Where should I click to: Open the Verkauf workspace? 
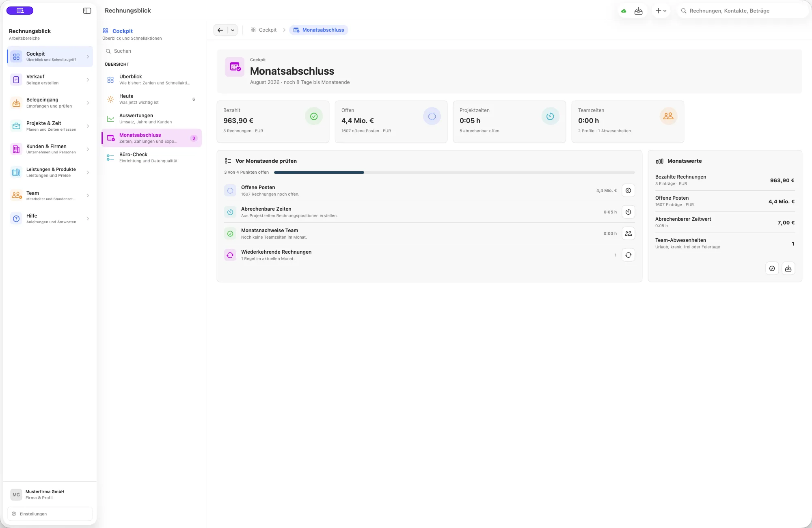pos(50,80)
